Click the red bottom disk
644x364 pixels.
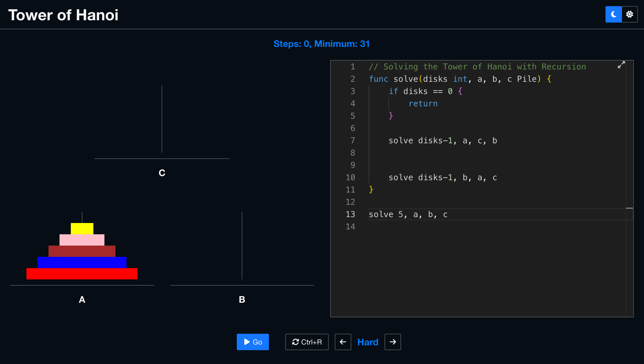(x=82, y=274)
